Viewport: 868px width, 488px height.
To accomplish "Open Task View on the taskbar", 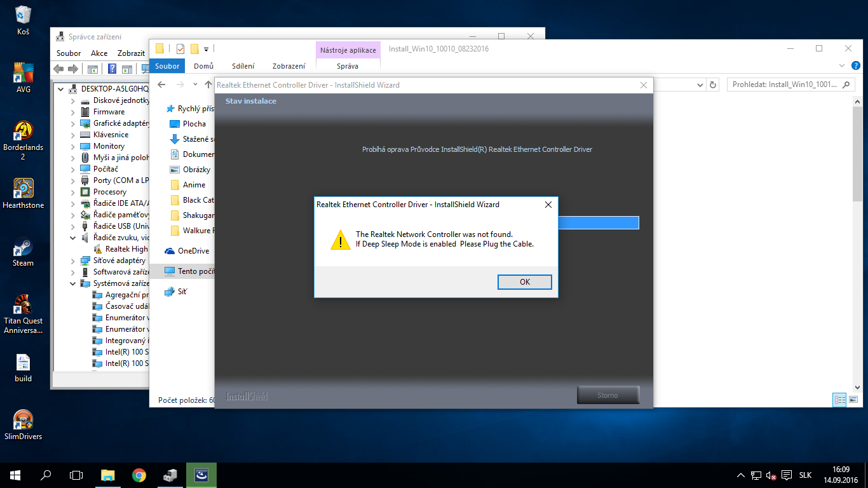I will [76, 475].
